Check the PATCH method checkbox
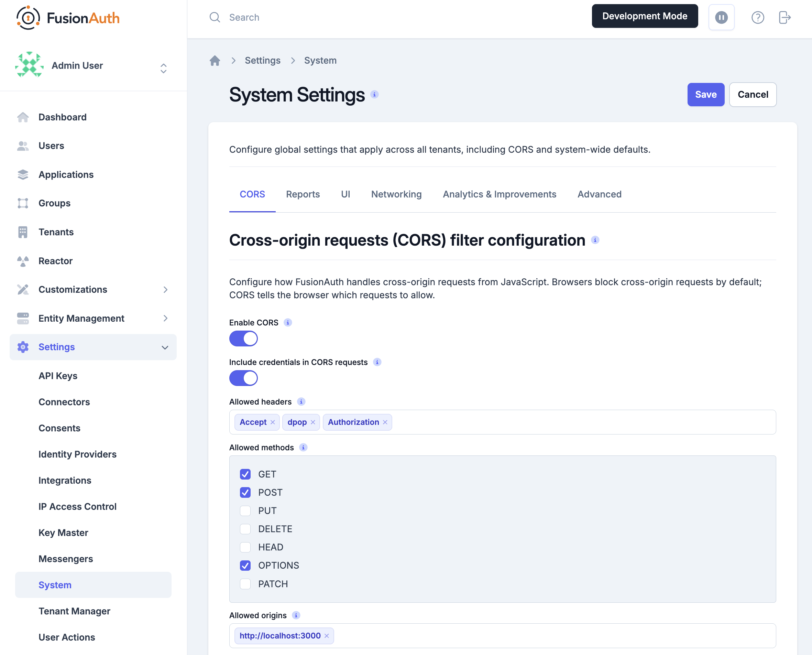The height and width of the screenshot is (655, 812). (x=245, y=584)
